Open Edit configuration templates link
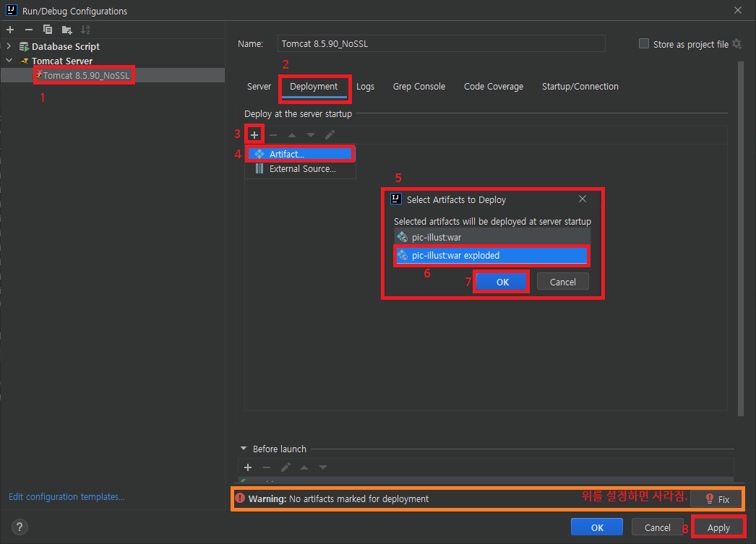This screenshot has width=756, height=544. pos(66,497)
